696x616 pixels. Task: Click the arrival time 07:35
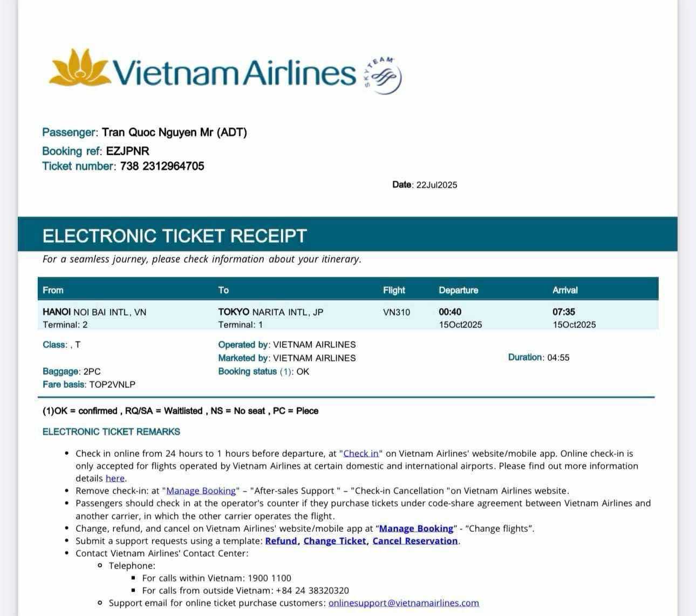tap(564, 312)
